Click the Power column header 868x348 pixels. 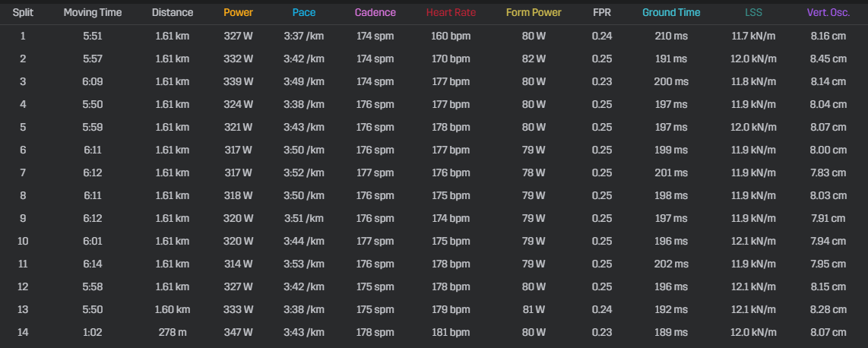pyautogui.click(x=238, y=13)
